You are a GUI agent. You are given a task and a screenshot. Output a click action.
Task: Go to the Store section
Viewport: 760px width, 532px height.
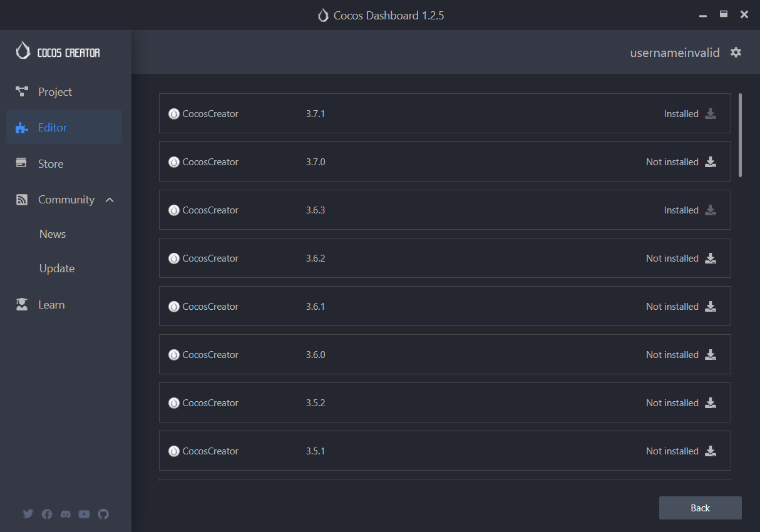(51, 164)
